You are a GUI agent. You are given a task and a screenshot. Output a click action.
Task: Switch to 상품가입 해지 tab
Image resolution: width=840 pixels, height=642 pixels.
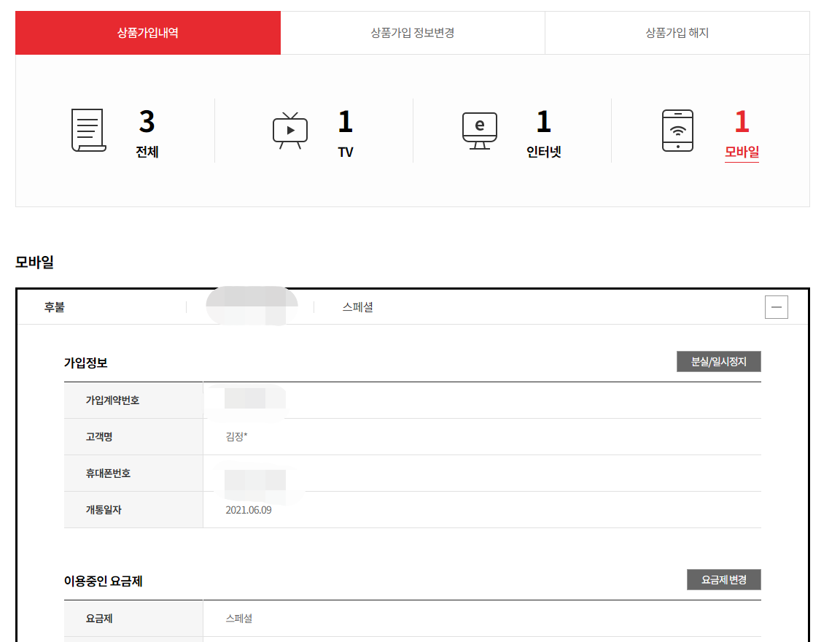pyautogui.click(x=677, y=33)
